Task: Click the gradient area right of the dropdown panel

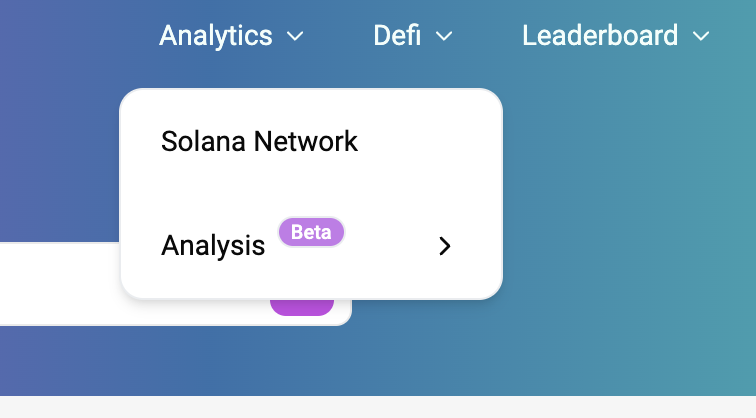Action: (620, 200)
